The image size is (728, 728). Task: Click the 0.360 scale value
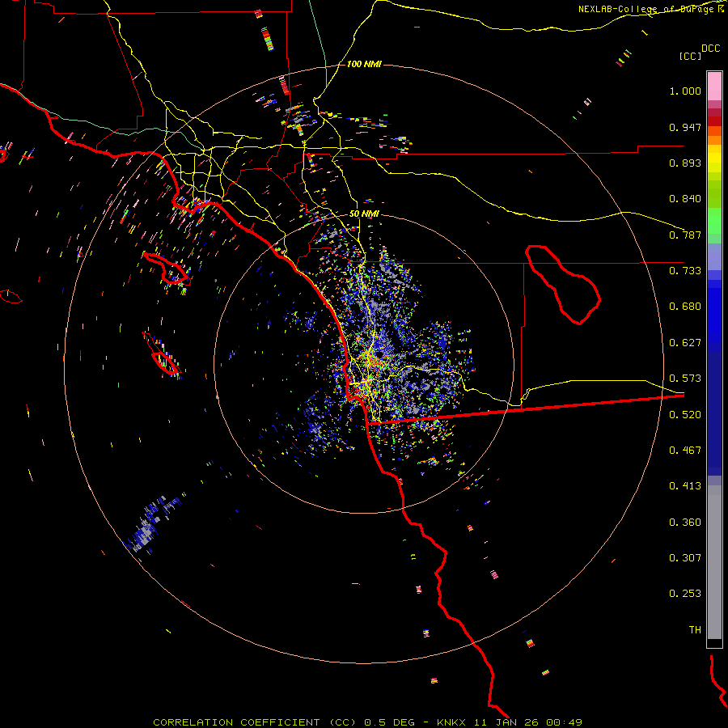tap(685, 523)
